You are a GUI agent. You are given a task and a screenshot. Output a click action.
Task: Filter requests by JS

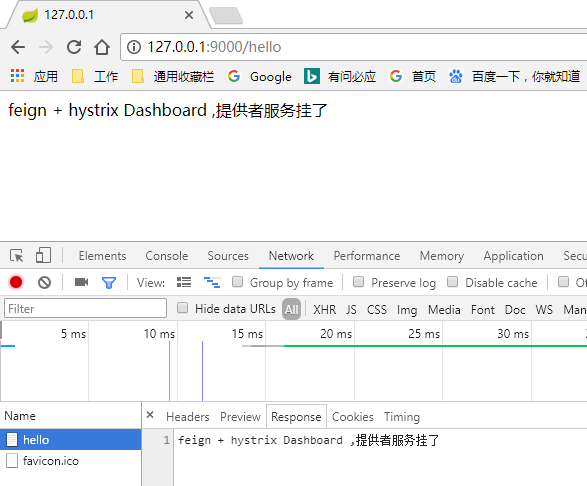351,310
